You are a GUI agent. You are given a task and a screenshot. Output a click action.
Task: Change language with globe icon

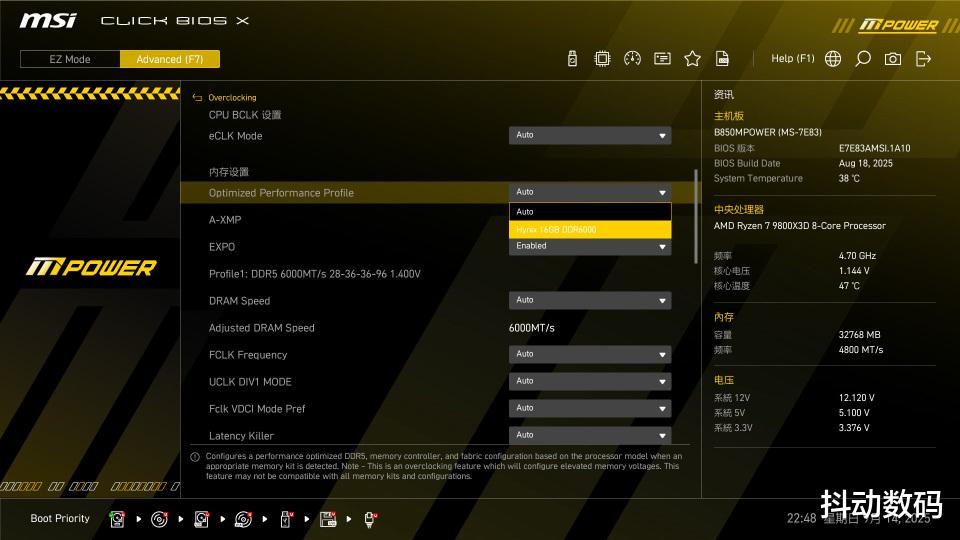pos(833,59)
